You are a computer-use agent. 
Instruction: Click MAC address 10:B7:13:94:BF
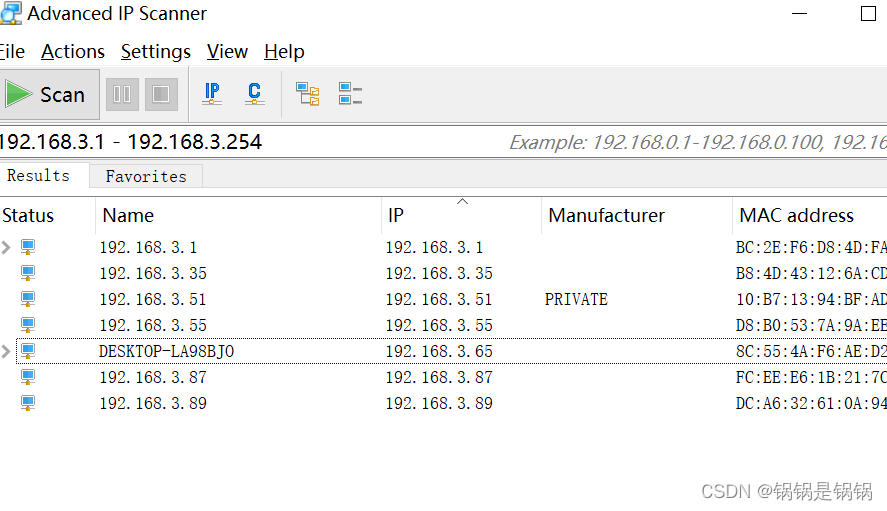811,299
